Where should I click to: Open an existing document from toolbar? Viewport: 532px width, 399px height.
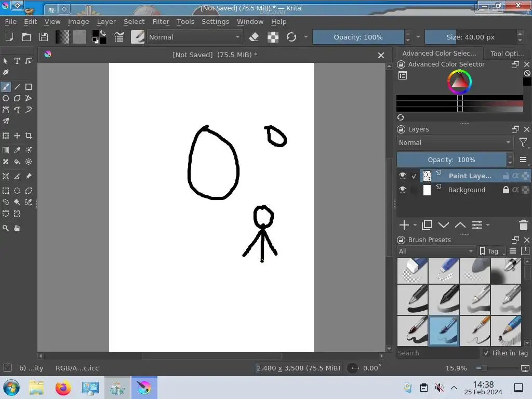point(26,37)
